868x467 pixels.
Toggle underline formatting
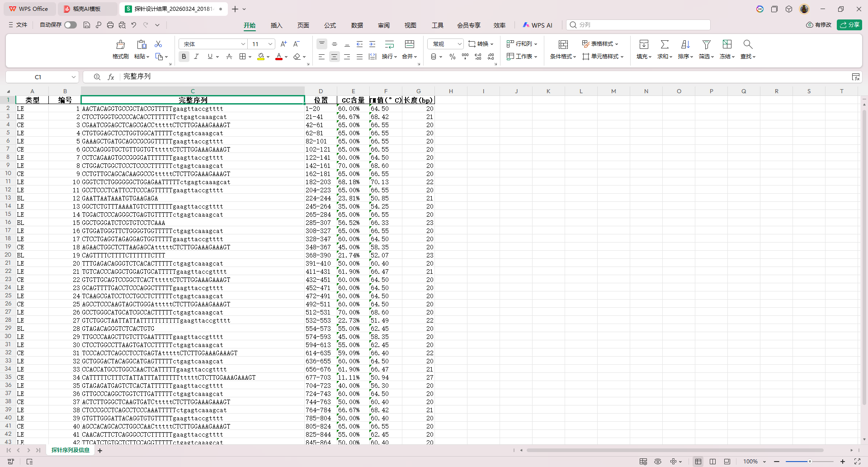210,57
